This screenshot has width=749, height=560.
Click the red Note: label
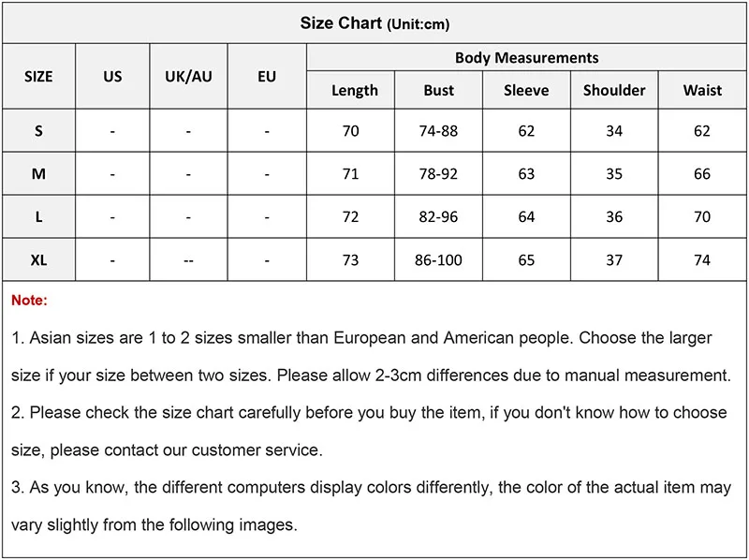pyautogui.click(x=29, y=300)
